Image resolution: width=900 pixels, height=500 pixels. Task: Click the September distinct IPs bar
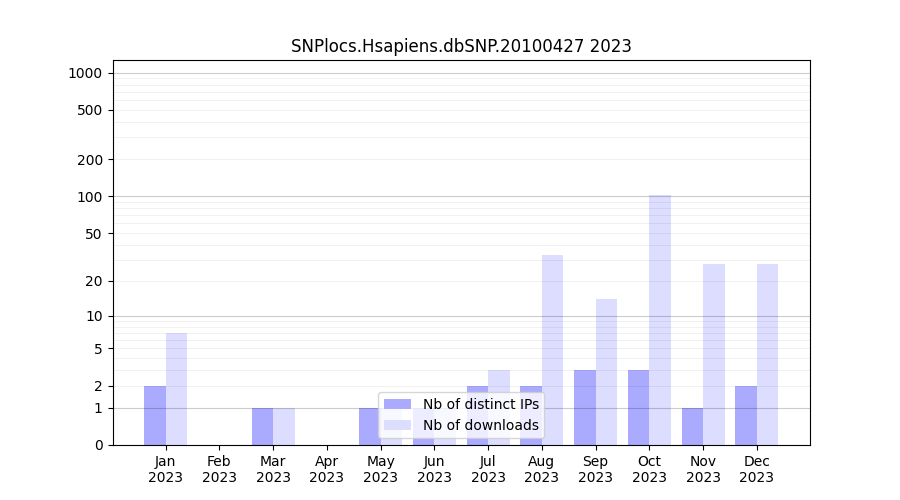point(585,407)
